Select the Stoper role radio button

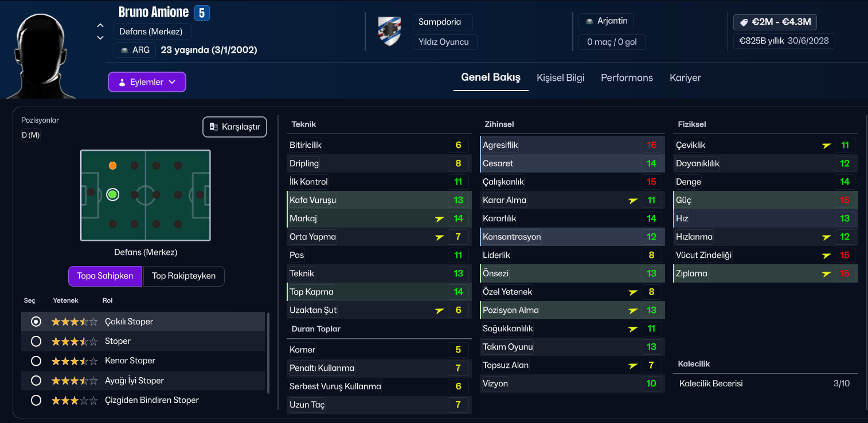[36, 342]
